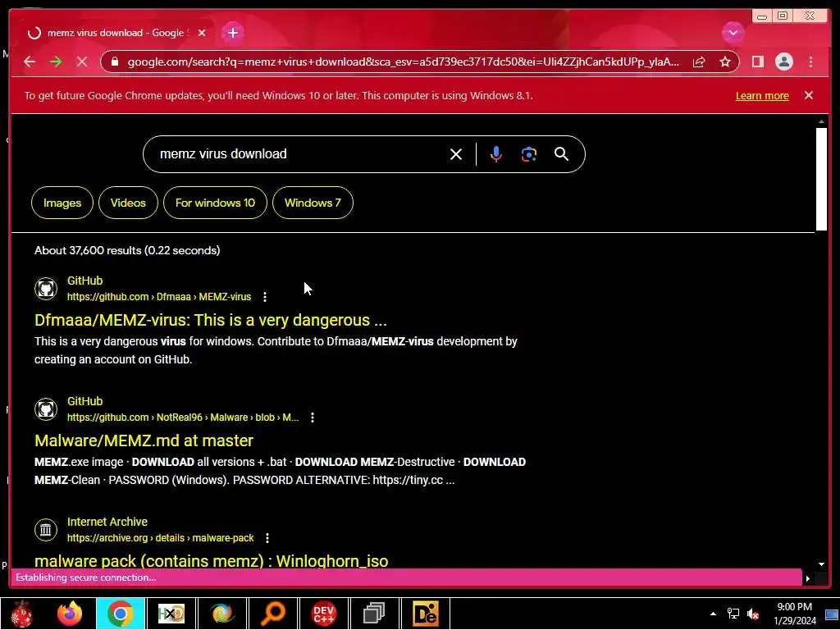The width and height of the screenshot is (840, 630).
Task: Open the Start ornament button in taskbar
Action: point(21,614)
